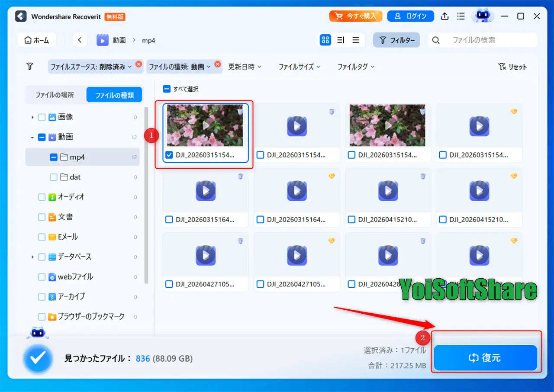Screen dimensions: 554x392
Task: Click the 今すぐ購入 buy button
Action: pyautogui.click(x=356, y=16)
